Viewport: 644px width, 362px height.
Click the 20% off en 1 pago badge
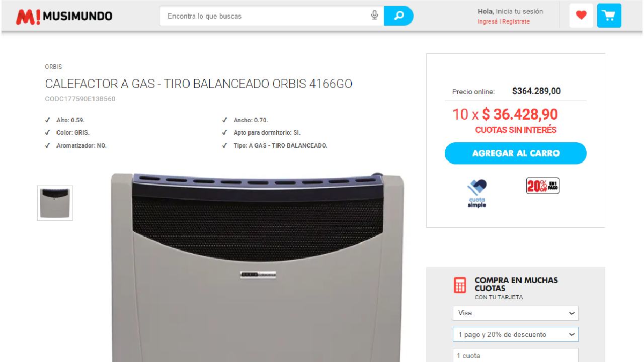[543, 186]
